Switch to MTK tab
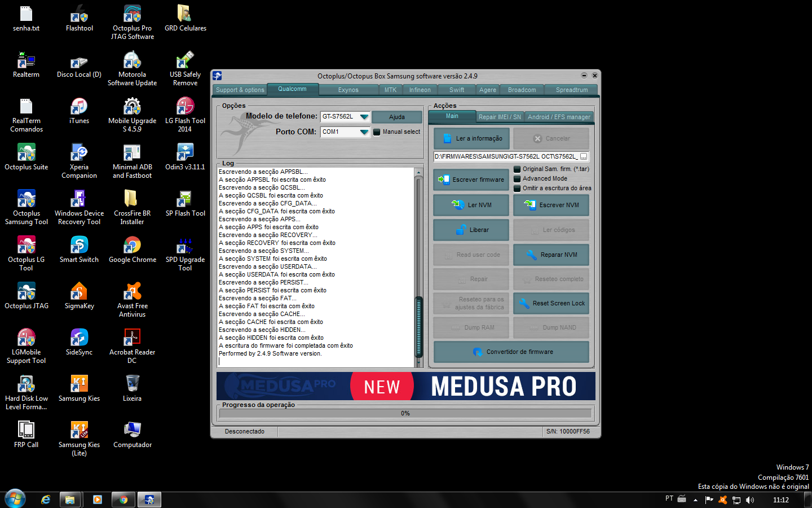 point(390,90)
